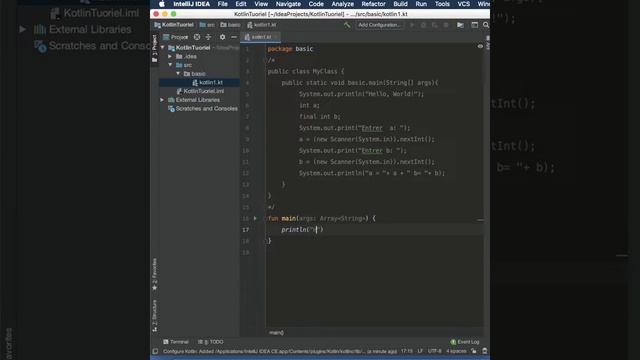
Task: Select Scratches and Consoles tree item
Action: coord(203,109)
